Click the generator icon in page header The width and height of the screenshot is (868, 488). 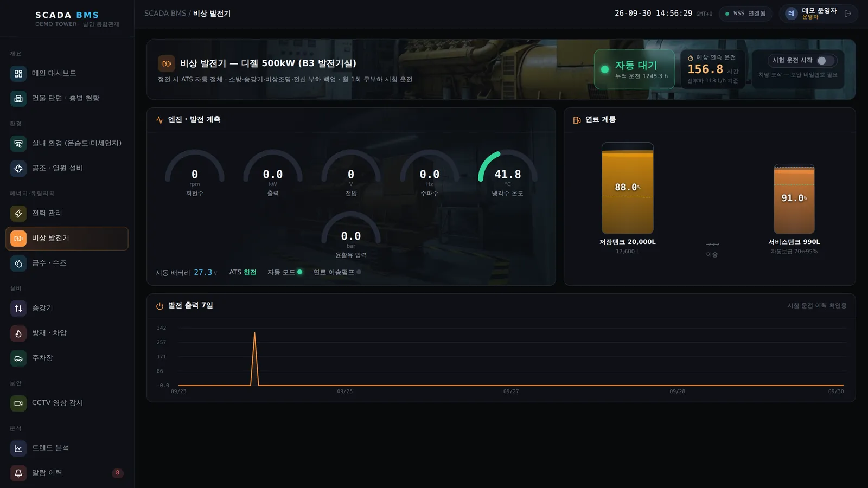pos(167,63)
